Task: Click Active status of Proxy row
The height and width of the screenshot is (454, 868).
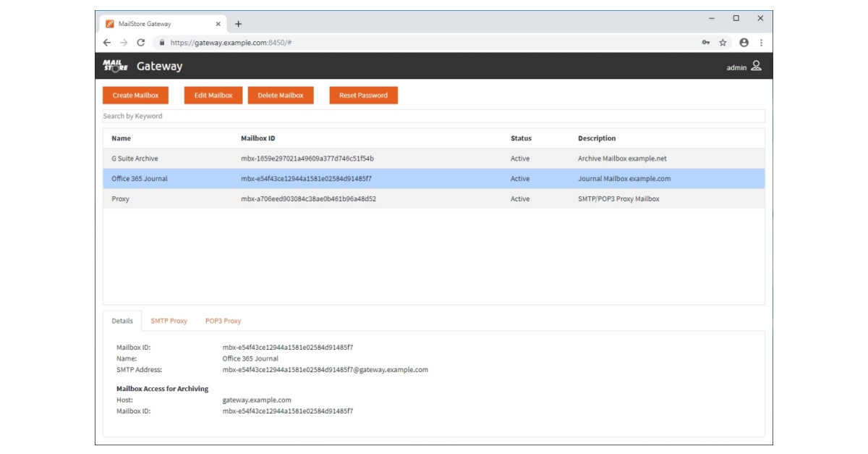Action: [520, 199]
